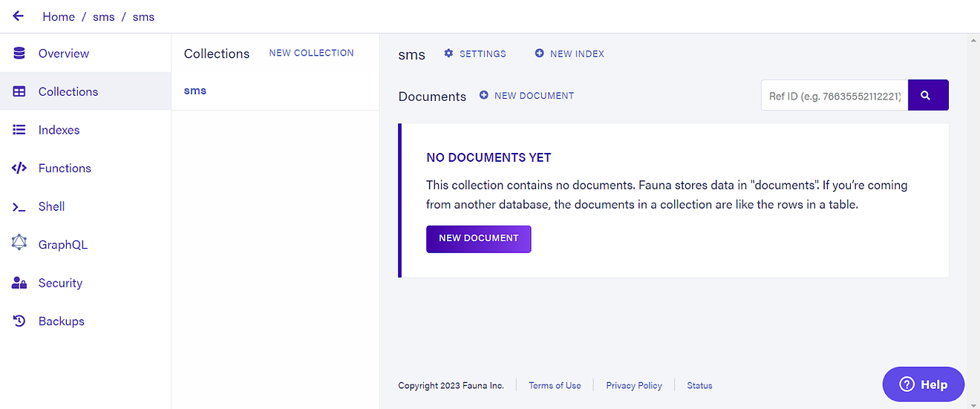
Task: Click the Indexes list icon
Action: [19, 130]
